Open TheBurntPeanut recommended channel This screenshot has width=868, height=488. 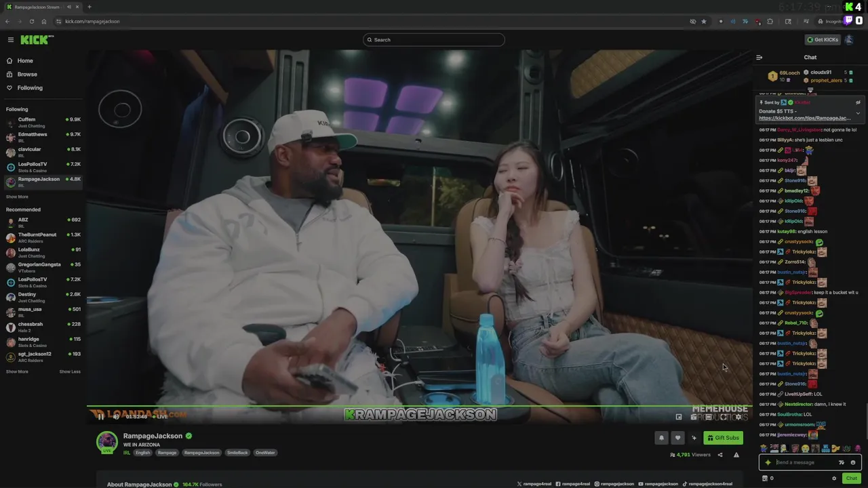pos(43,237)
